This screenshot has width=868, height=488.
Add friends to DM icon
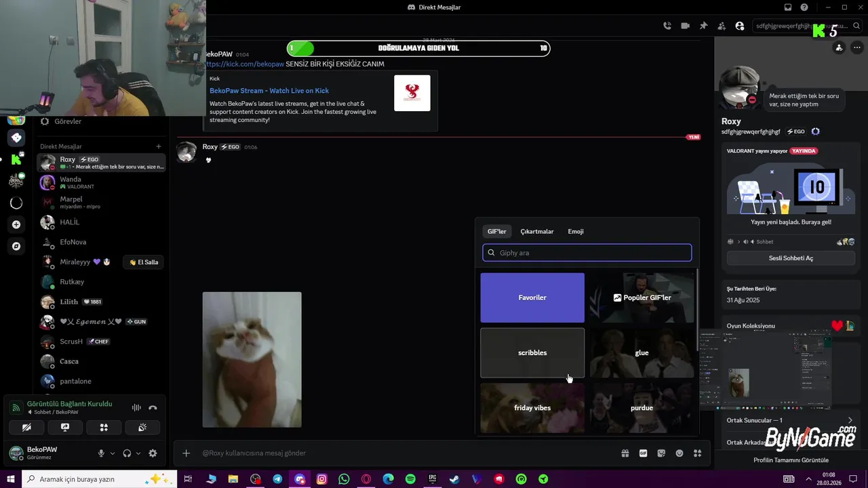pyautogui.click(x=722, y=26)
